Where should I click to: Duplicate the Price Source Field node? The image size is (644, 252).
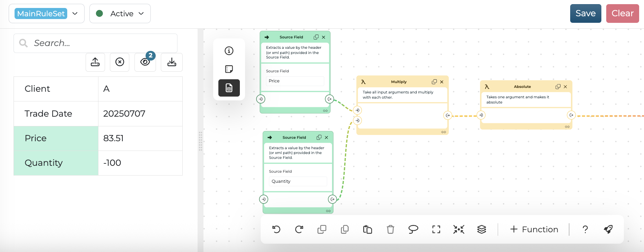(316, 37)
